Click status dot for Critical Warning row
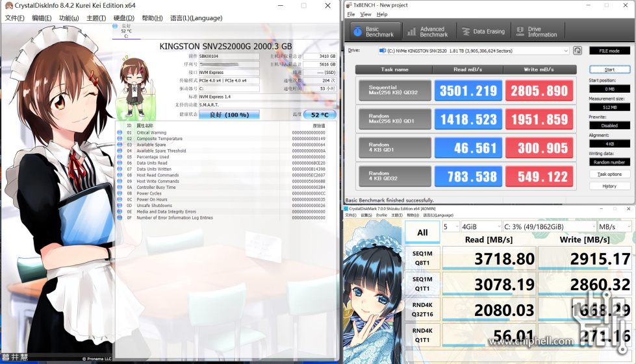636x364 pixels. (x=120, y=132)
